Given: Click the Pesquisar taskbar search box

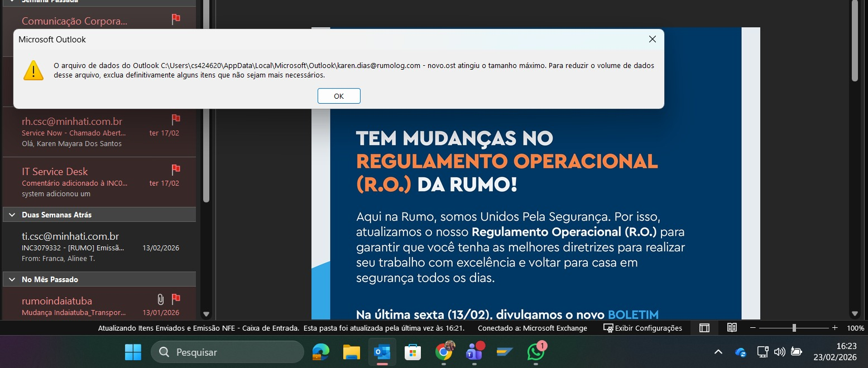Looking at the screenshot, I should coord(227,352).
